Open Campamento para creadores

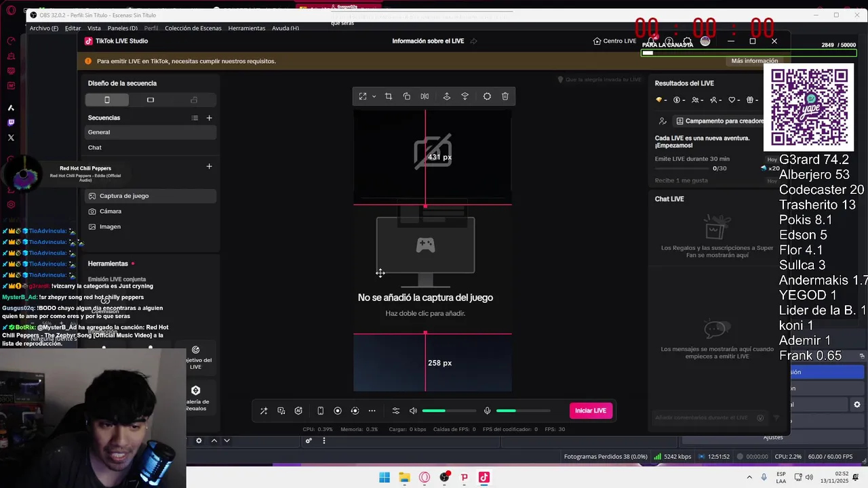pos(719,121)
